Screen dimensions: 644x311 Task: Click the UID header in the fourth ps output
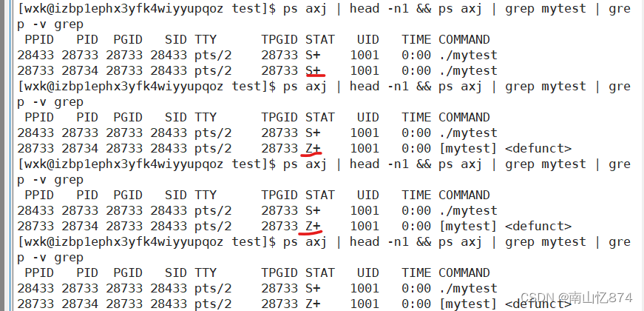point(368,273)
